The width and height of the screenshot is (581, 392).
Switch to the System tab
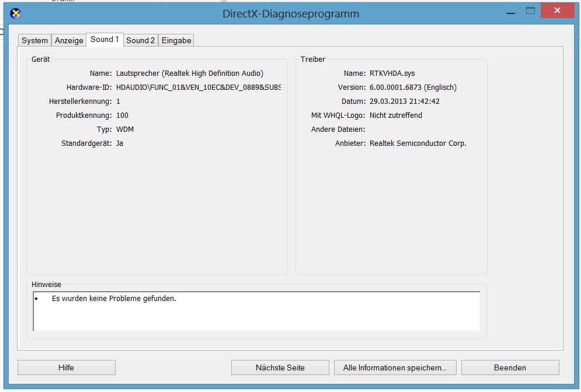tap(34, 40)
